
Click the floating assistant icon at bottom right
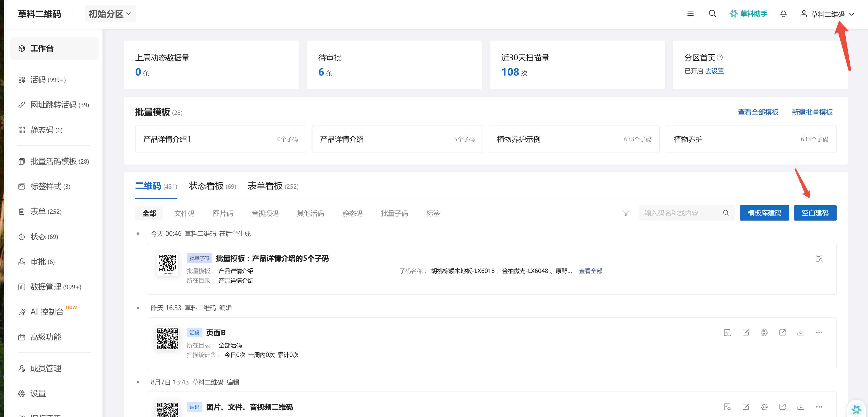pyautogui.click(x=856, y=409)
